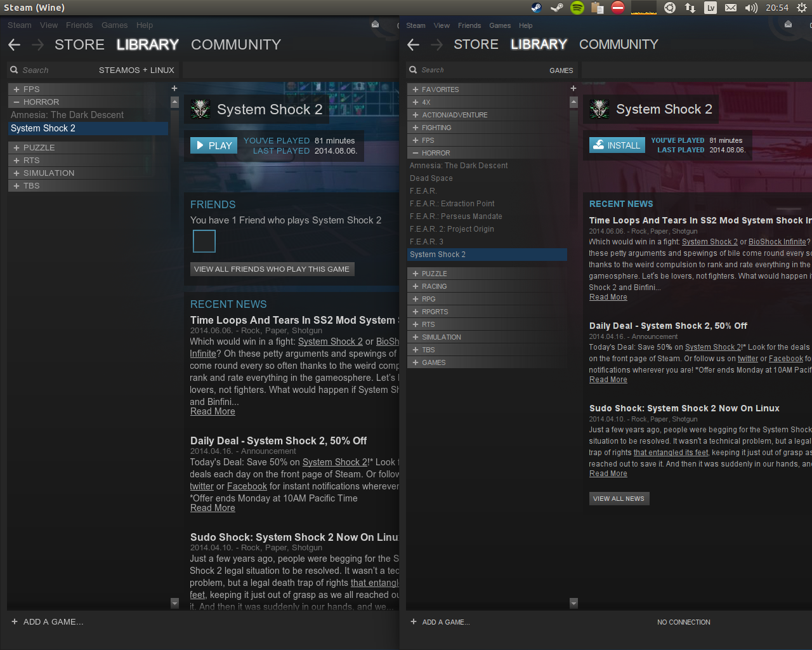Open the notifications inbox icon in the left Steam window

[375, 24]
